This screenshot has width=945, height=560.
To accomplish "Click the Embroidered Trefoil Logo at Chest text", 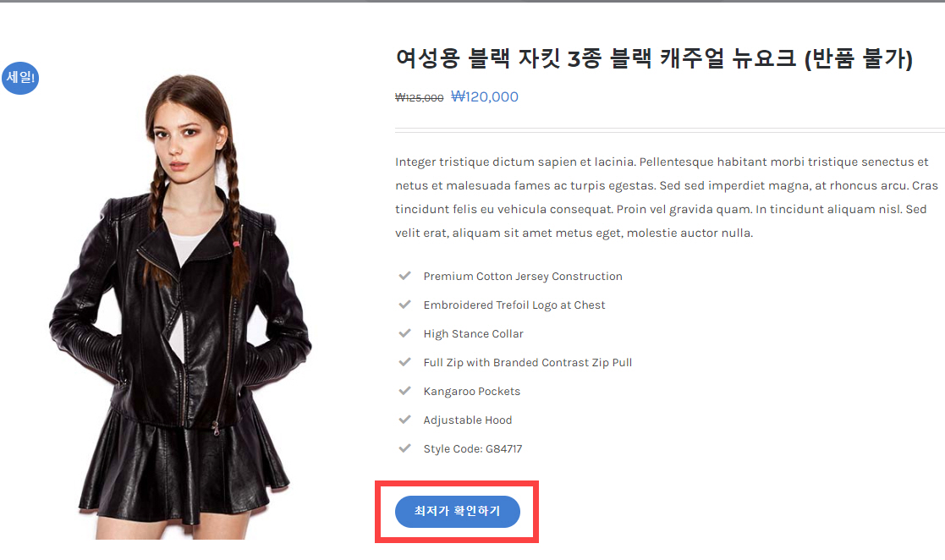I will (514, 305).
